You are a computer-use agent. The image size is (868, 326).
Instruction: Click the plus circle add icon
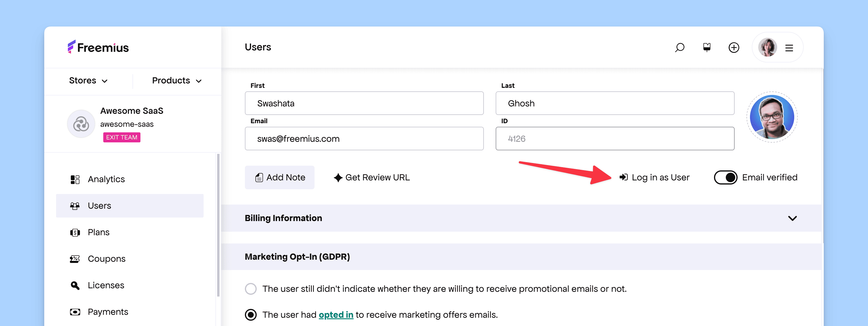coord(733,47)
